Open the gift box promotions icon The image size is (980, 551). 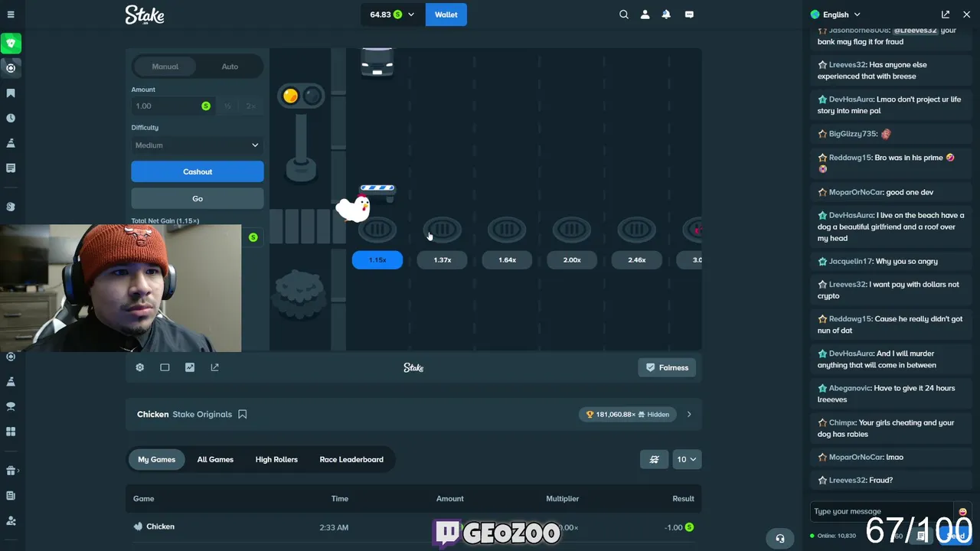[x=11, y=471]
